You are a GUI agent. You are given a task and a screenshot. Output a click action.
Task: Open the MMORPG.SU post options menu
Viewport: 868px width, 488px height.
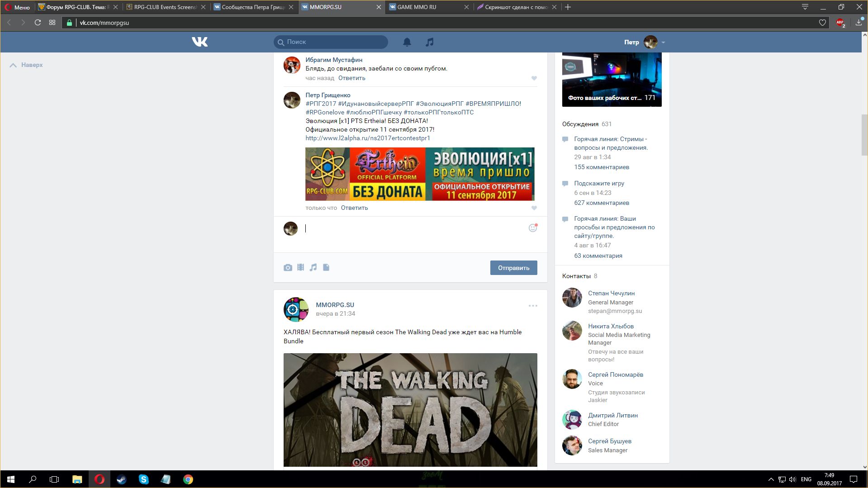pos(533,306)
